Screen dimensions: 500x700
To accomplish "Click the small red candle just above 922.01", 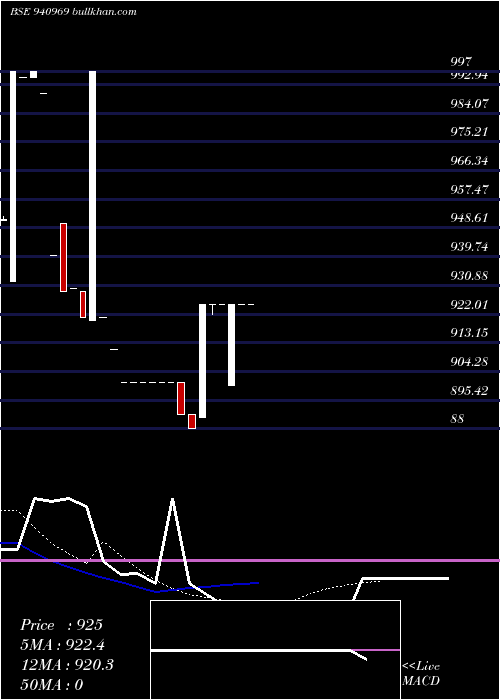I will (83, 304).
